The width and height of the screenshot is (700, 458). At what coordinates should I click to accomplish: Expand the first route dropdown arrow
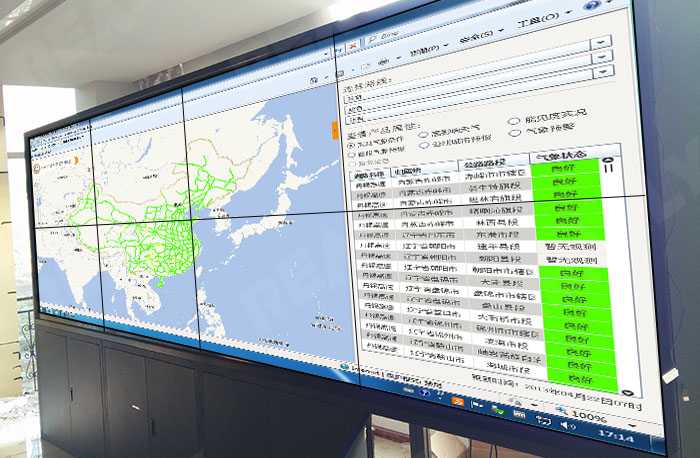point(600,43)
